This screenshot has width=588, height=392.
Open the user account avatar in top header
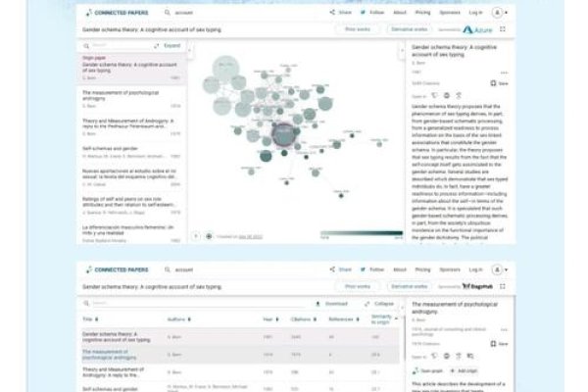pyautogui.click(x=499, y=14)
